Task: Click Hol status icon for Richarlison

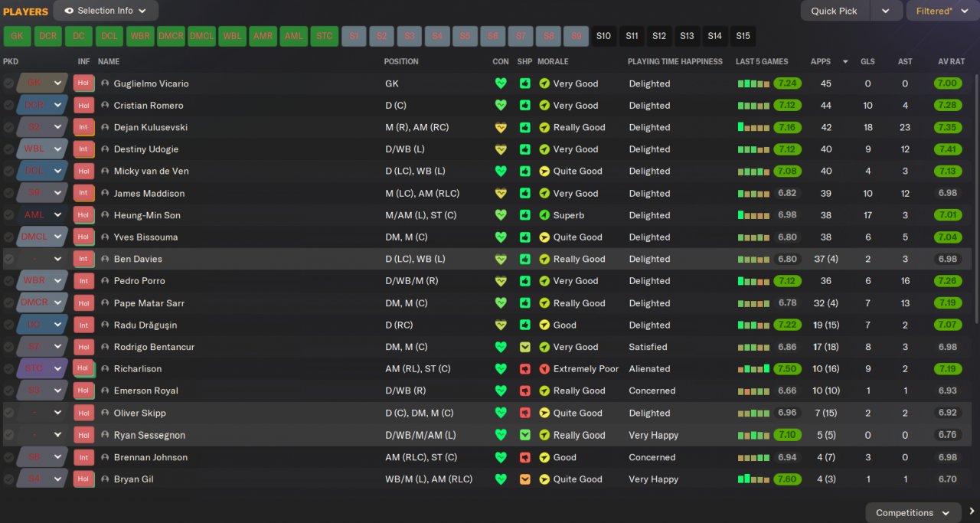Action: (83, 368)
